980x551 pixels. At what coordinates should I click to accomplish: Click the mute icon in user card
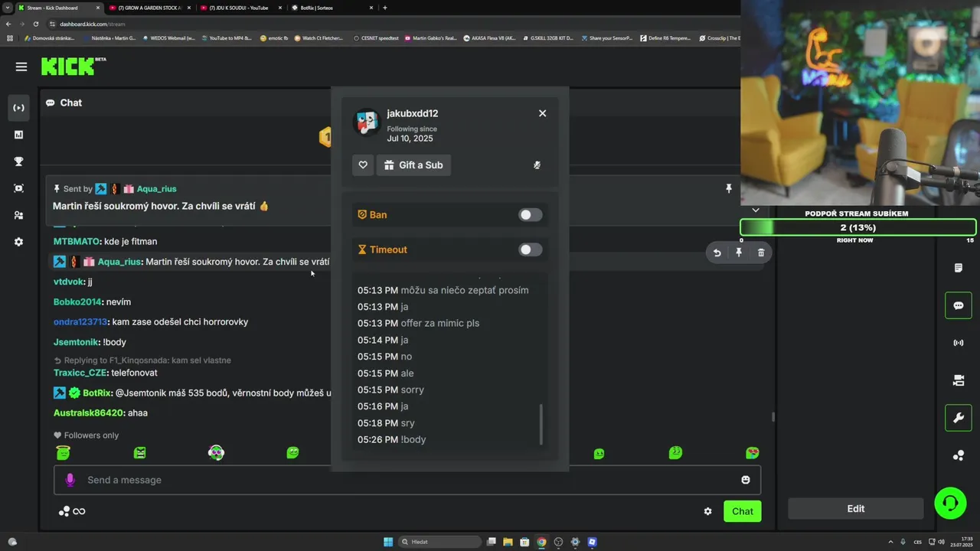pos(537,165)
